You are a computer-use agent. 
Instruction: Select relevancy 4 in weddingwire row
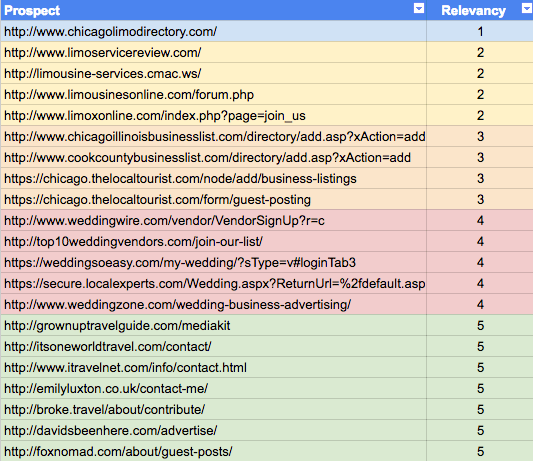click(x=480, y=221)
